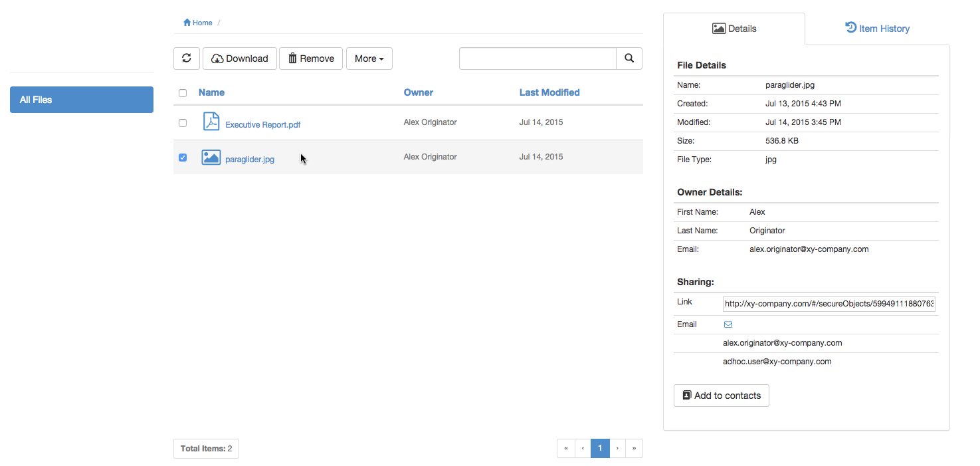
Task: Sort files by the Name column
Action: click(211, 92)
